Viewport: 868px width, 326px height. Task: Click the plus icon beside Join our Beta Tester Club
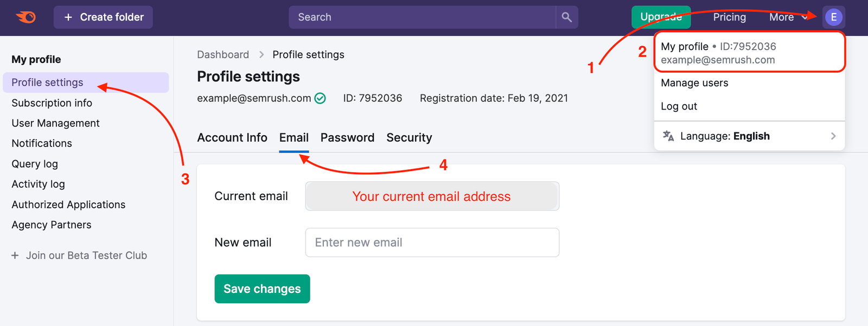click(x=15, y=255)
